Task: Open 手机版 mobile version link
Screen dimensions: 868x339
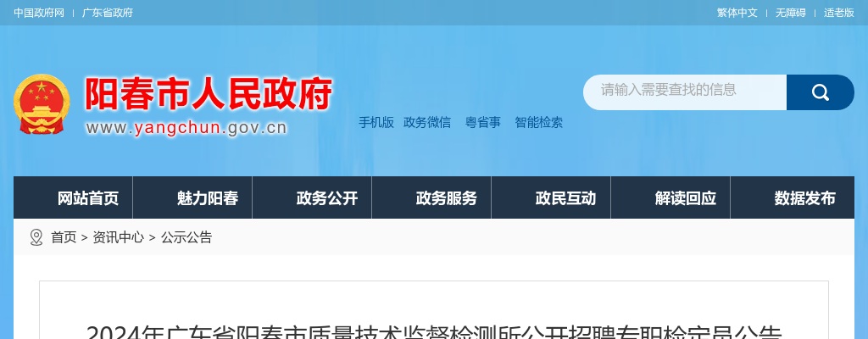Action: coord(376,122)
